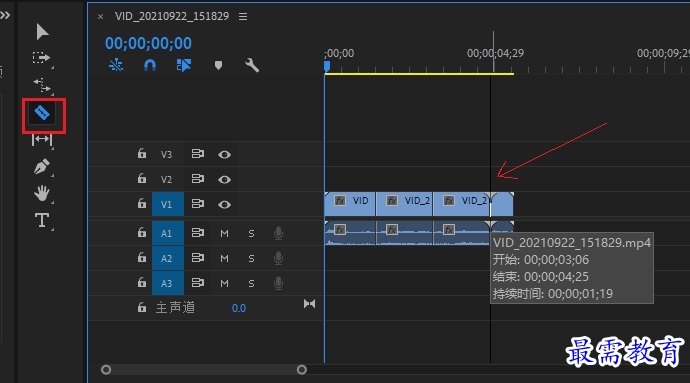Screen dimensions: 690x383
Task: Toggle sync lock for A2
Action: tap(198, 258)
